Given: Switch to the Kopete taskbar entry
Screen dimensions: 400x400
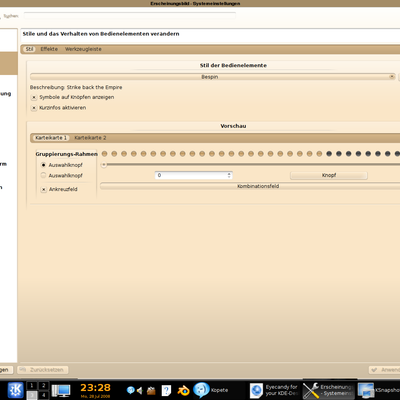Looking at the screenshot, I should 211,390.
